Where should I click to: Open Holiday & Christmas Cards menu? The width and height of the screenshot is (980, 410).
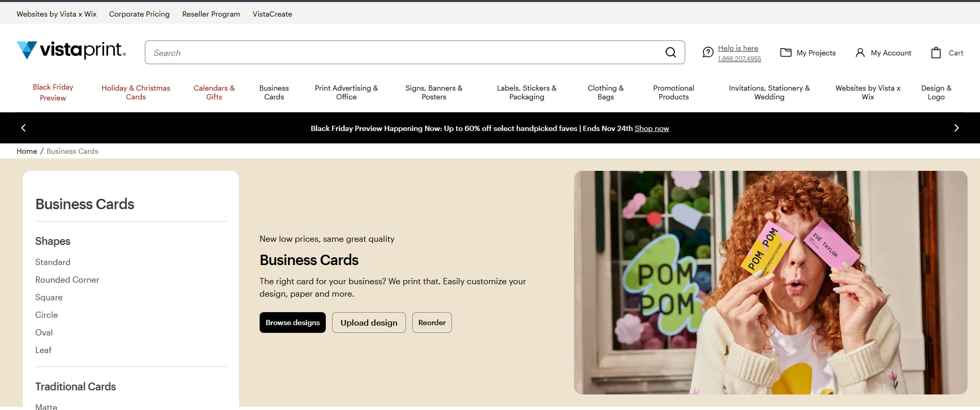click(136, 92)
